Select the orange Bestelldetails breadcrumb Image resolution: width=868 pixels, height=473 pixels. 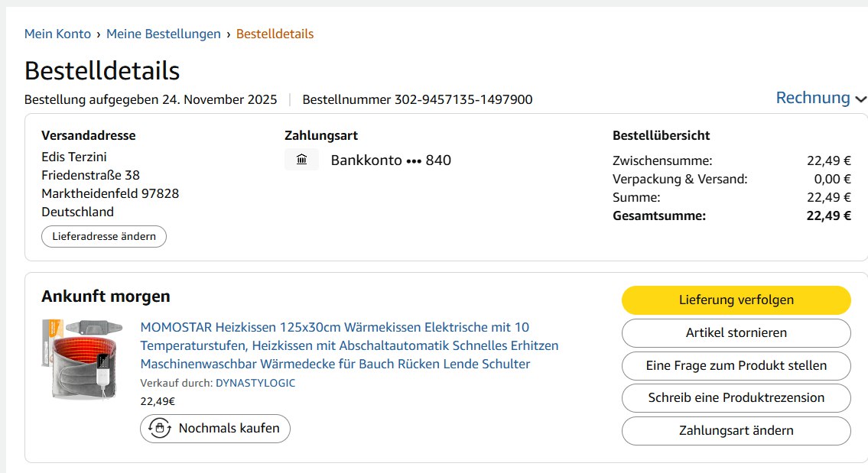(x=275, y=34)
